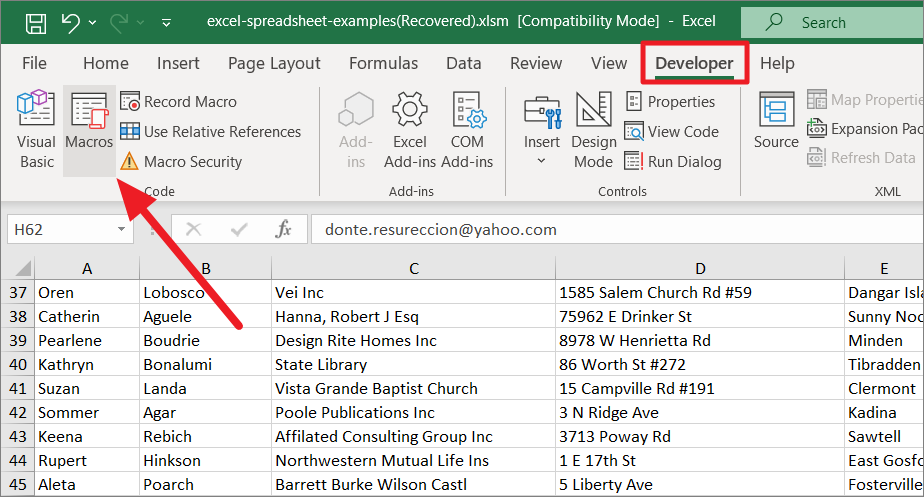Start Record Macro
This screenshot has height=497, width=924.
point(179,101)
